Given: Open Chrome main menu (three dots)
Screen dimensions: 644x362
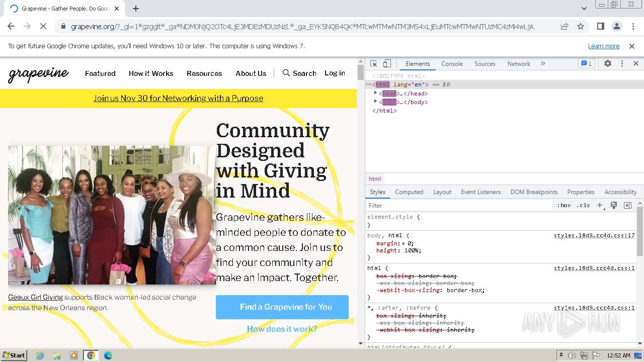Looking at the screenshot, I should [x=633, y=26].
